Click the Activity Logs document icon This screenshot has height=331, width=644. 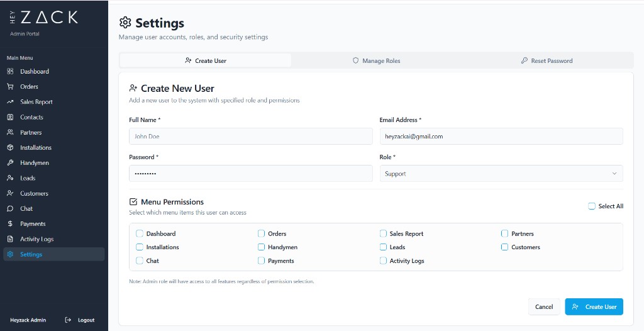click(x=10, y=239)
